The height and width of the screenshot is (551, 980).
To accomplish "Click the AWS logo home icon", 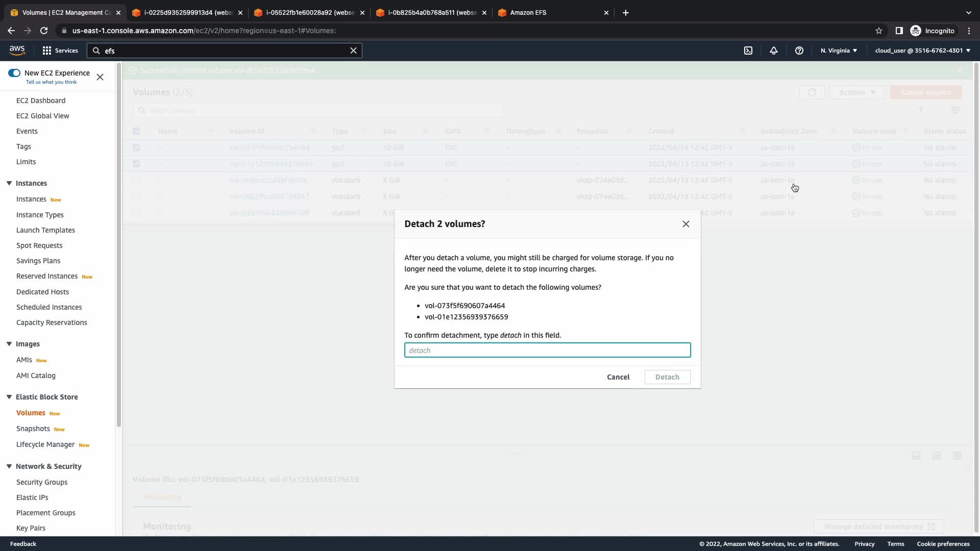I will click(x=17, y=50).
